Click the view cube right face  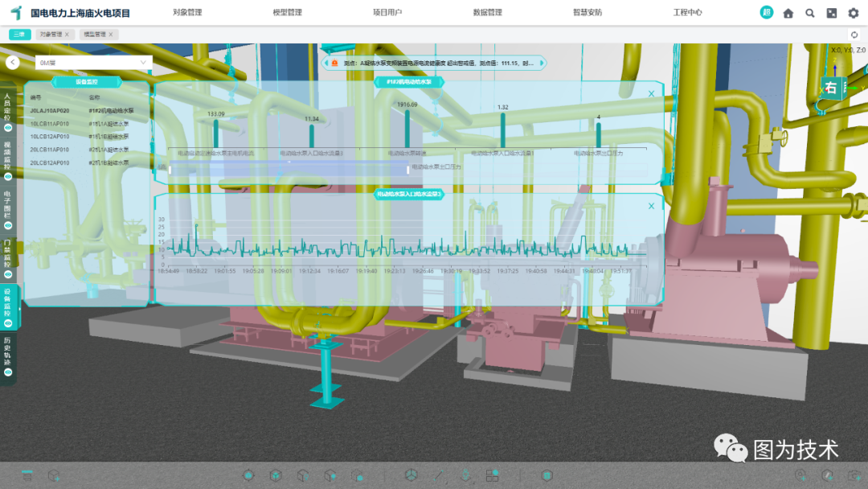(831, 88)
